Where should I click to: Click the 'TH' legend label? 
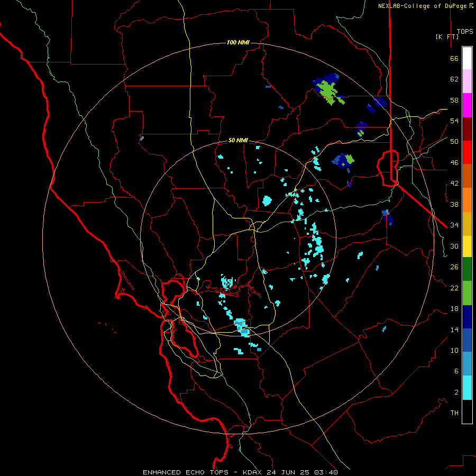click(454, 413)
